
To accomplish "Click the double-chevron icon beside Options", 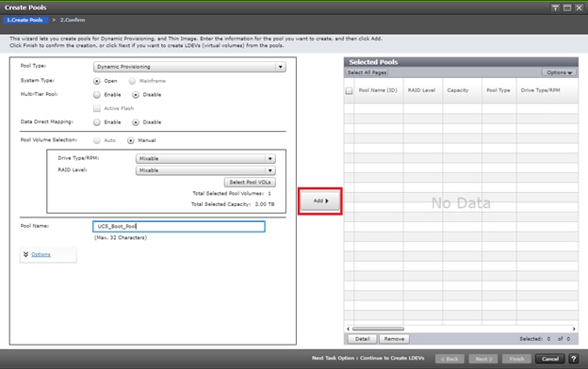I will [x=25, y=254].
